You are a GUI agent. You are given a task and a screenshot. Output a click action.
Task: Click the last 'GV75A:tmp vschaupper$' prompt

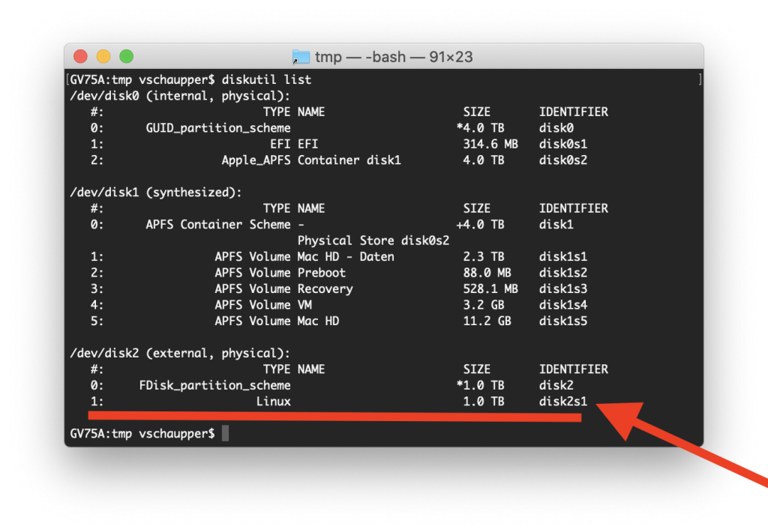click(142, 433)
